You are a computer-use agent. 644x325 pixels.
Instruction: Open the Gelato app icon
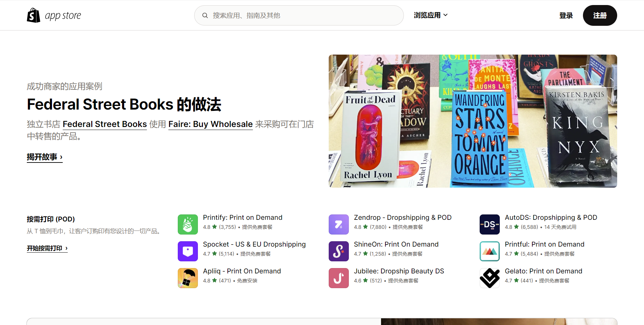click(x=490, y=278)
